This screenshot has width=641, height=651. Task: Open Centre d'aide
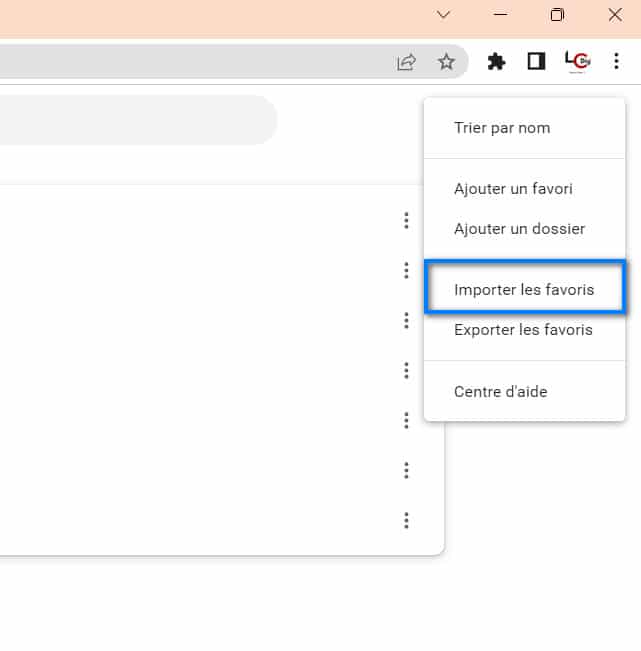525,392
